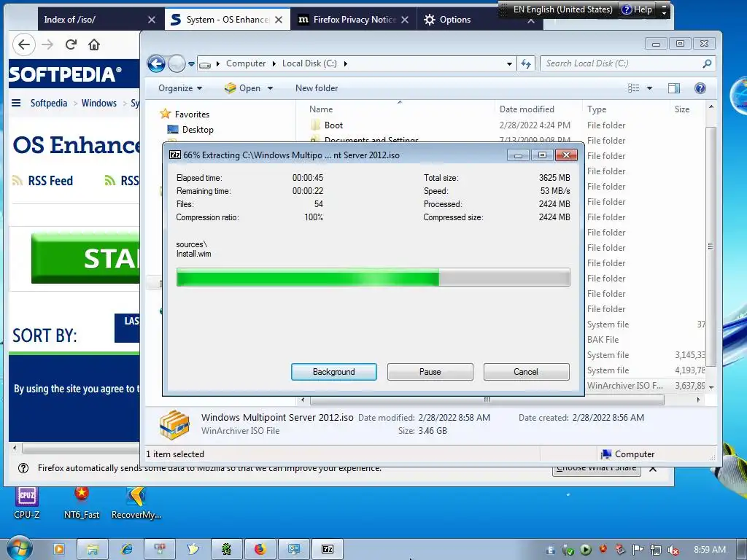Reload the Firefox page
Viewport: 747px width, 560px height.
(71, 44)
